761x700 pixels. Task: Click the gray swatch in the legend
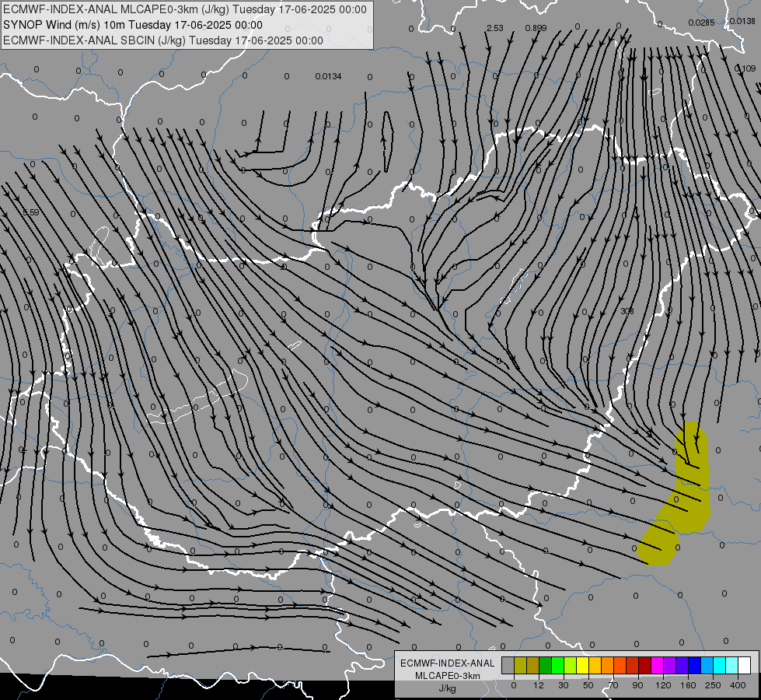pos(508,666)
